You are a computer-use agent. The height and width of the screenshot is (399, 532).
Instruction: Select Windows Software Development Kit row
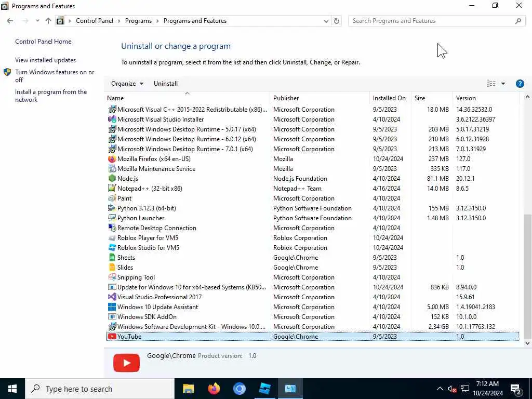click(312, 327)
